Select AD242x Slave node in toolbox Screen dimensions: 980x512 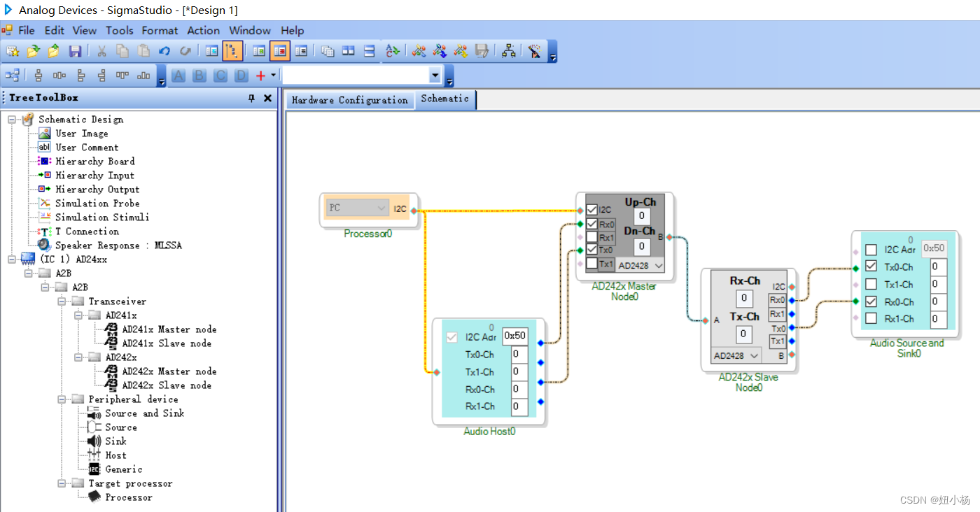click(x=167, y=385)
